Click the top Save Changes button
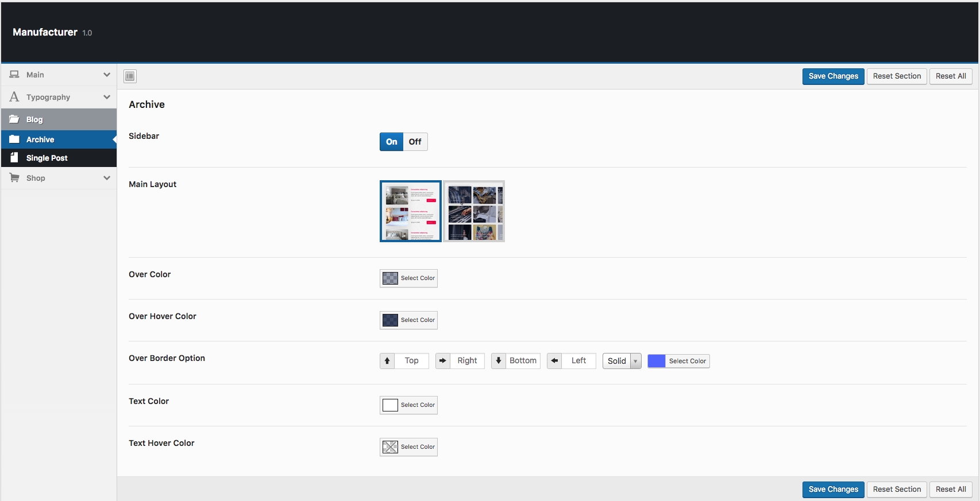This screenshot has height=501, width=980. [x=833, y=76]
